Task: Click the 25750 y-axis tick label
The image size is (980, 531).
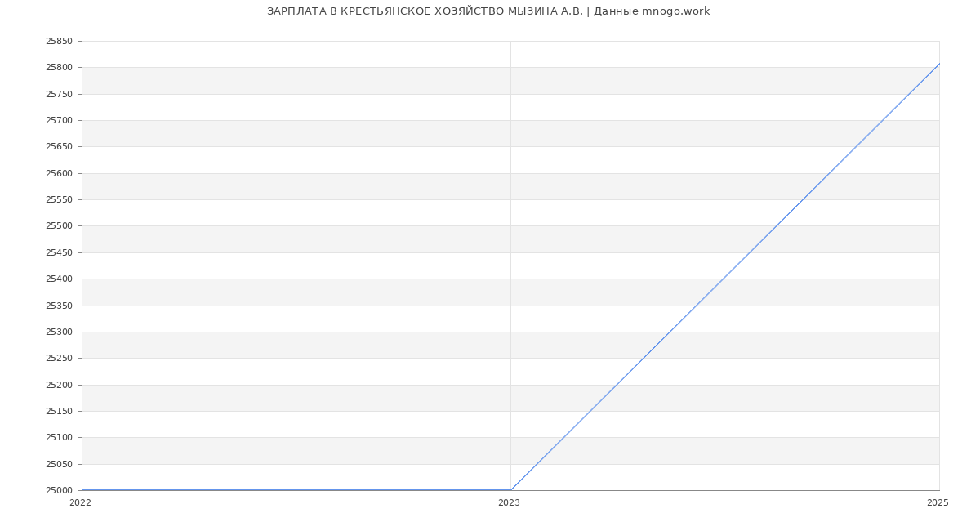Action: point(59,95)
